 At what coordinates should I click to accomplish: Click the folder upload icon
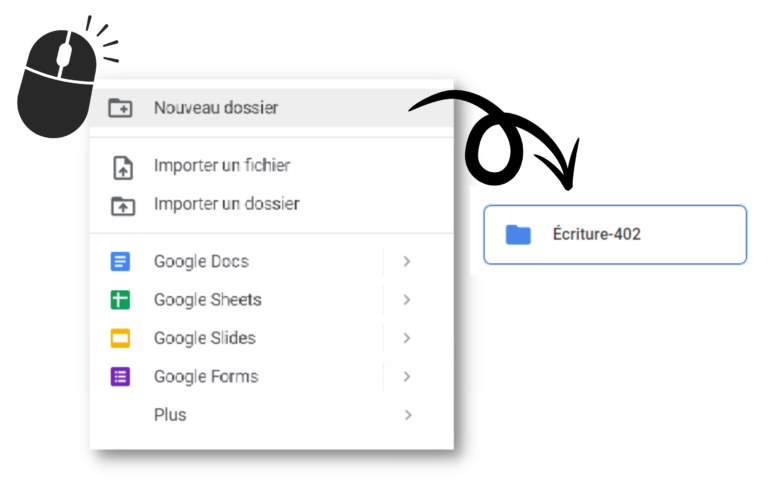tap(123, 206)
